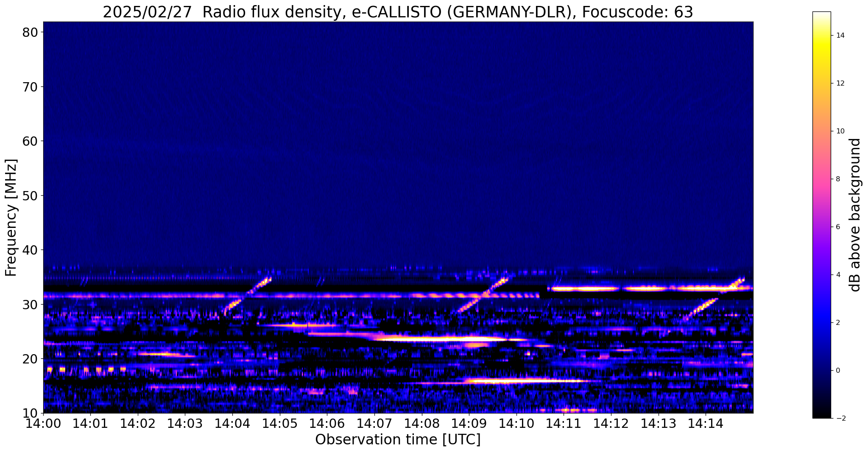Image resolution: width=868 pixels, height=452 pixels.
Task: Click the 14:04 time tick label
Action: (x=232, y=424)
